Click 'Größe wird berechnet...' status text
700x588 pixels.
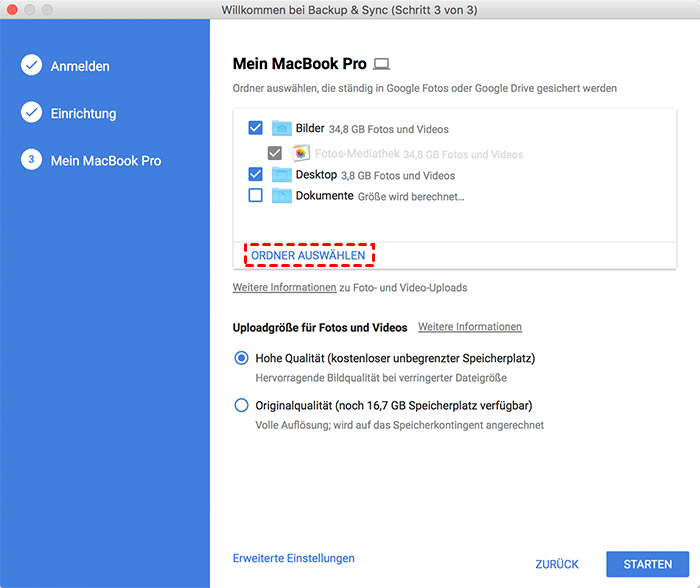[x=411, y=196]
